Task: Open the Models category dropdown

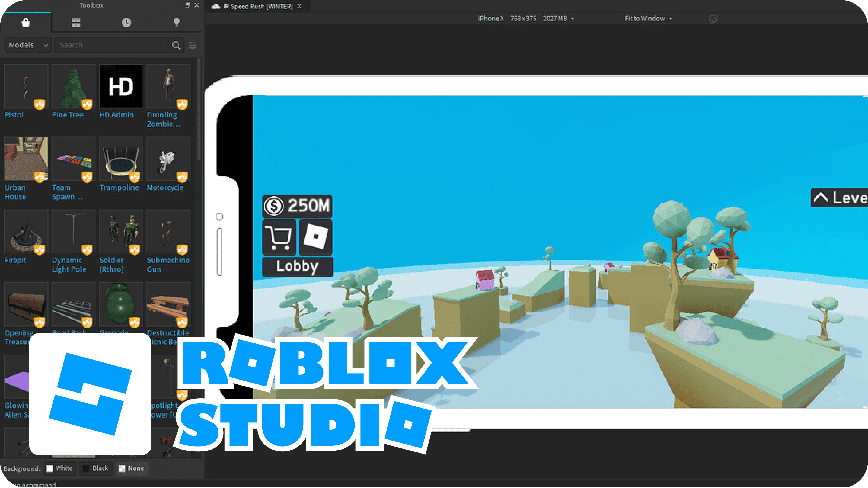Action: [28, 45]
